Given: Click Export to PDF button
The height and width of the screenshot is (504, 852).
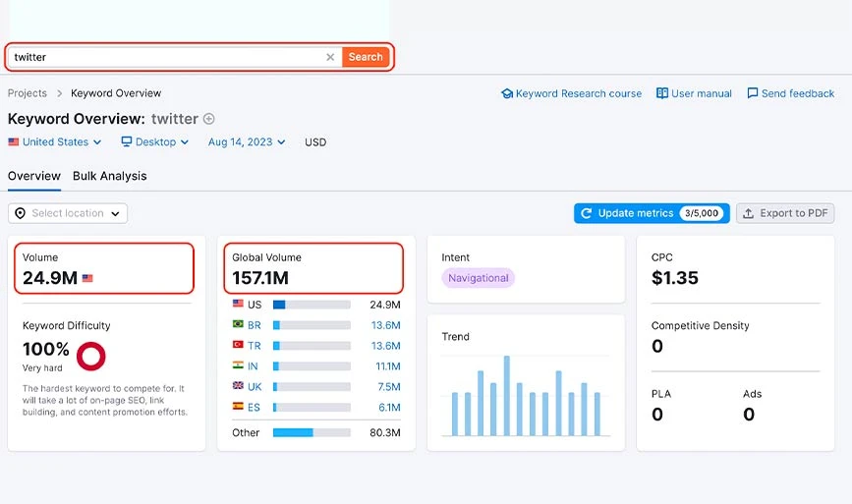Looking at the screenshot, I should [x=785, y=213].
